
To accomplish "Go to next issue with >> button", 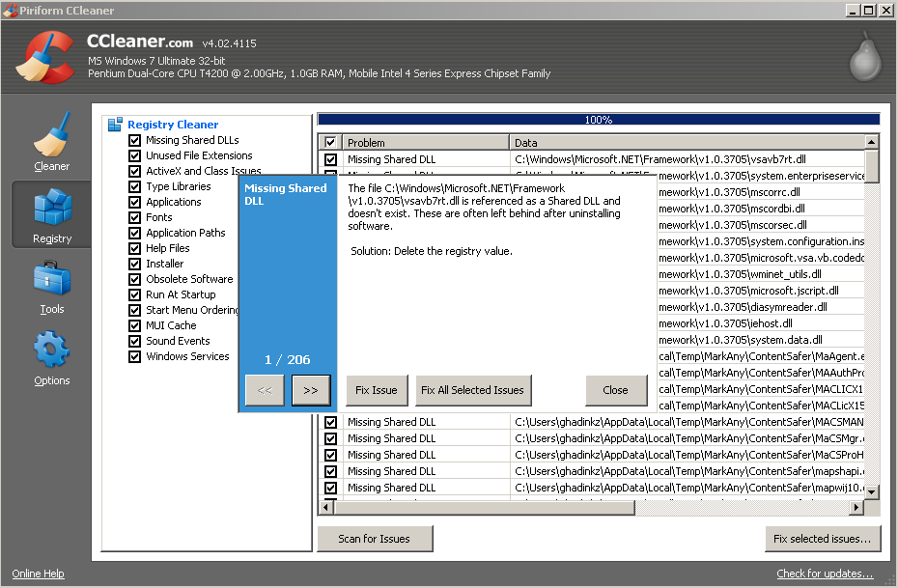I will [x=311, y=390].
